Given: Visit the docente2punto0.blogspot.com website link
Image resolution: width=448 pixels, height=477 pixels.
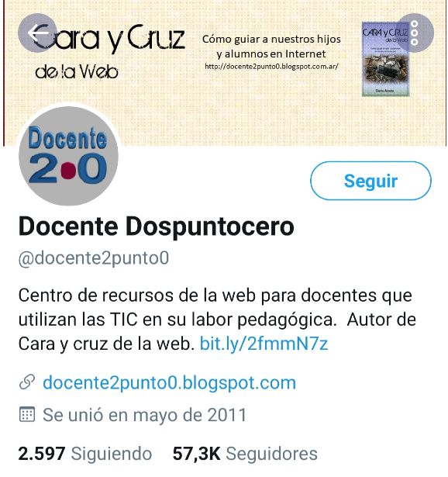Looking at the screenshot, I should (169, 382).
